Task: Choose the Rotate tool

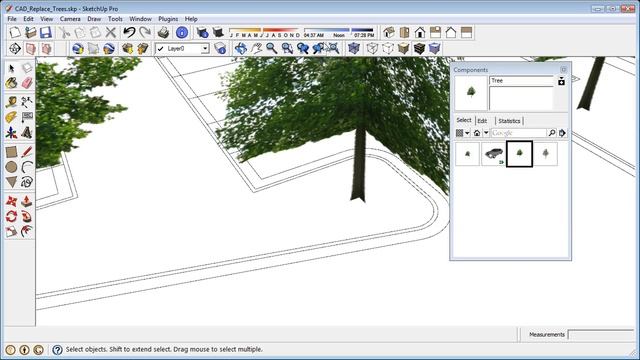Action: click(11, 216)
